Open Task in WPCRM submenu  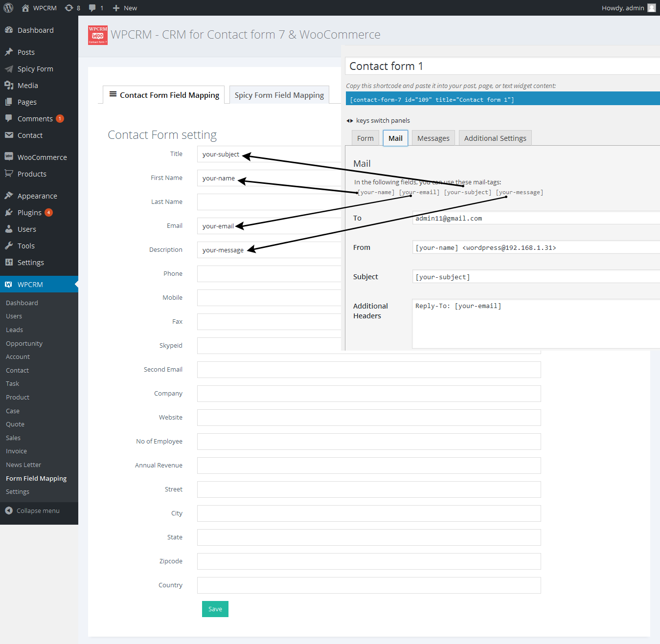(13, 383)
